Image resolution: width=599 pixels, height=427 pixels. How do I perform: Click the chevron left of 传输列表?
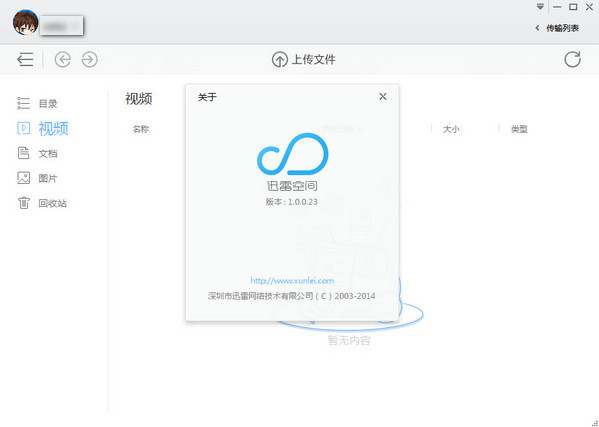[x=537, y=28]
